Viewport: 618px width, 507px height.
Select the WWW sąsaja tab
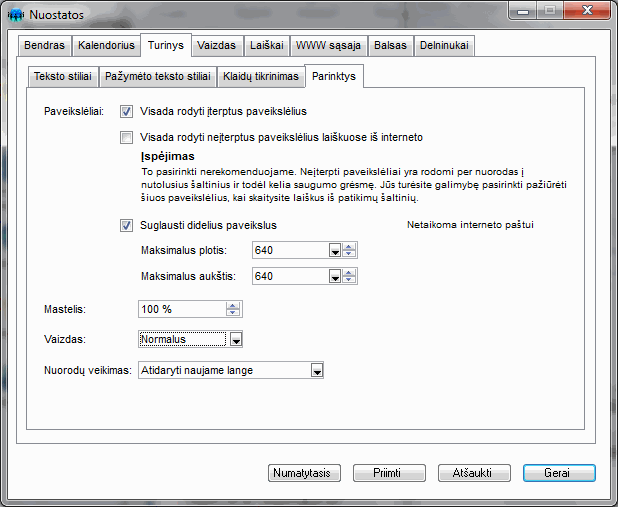[329, 46]
